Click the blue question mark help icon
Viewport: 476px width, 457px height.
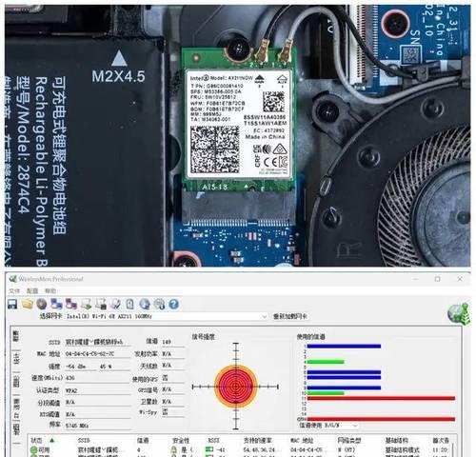pyautogui.click(x=173, y=304)
